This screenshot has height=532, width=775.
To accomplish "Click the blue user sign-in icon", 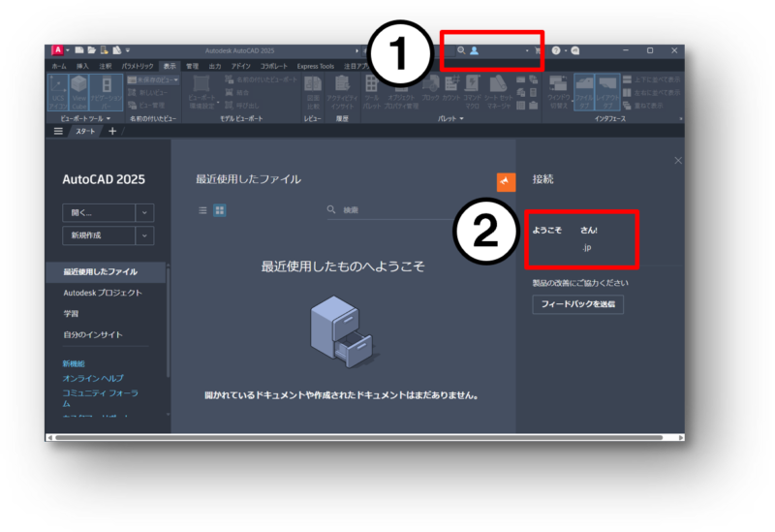I will [474, 50].
